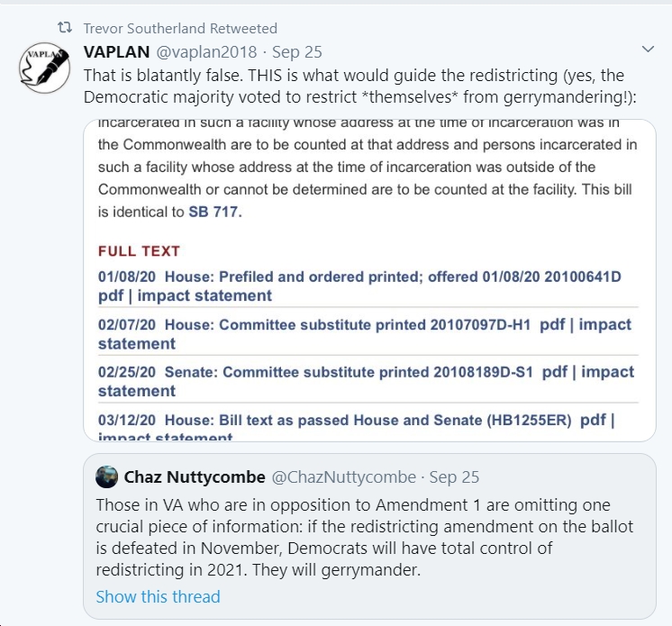Open Trevor Southerland Retweeted link
The image size is (672, 626).
[180, 28]
